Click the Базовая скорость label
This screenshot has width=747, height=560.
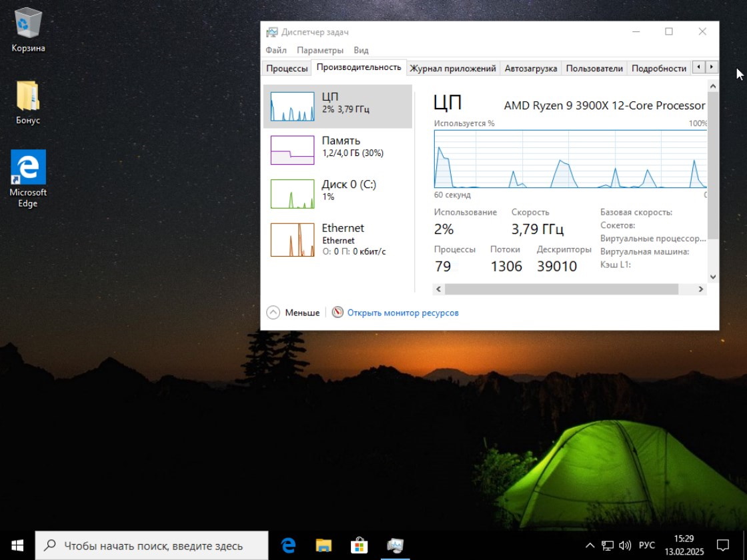pyautogui.click(x=636, y=213)
